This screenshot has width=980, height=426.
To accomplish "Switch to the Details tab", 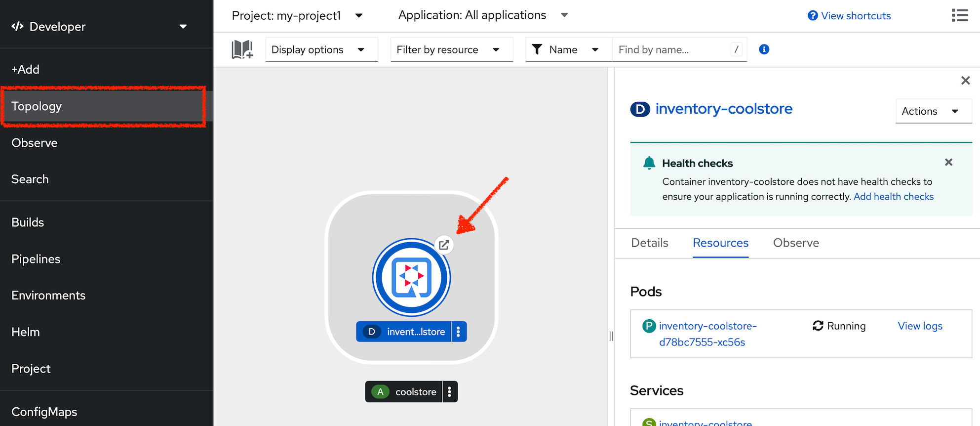I will coord(650,243).
